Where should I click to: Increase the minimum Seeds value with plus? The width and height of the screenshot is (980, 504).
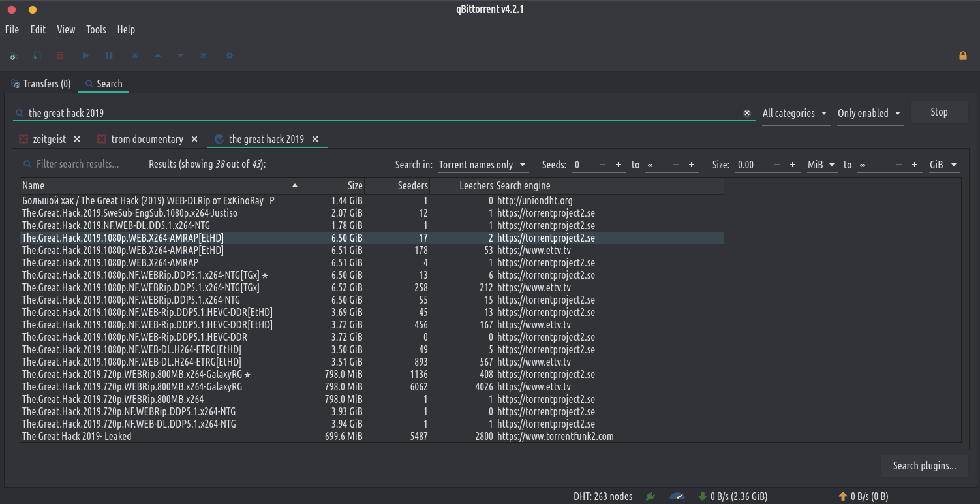click(x=618, y=165)
